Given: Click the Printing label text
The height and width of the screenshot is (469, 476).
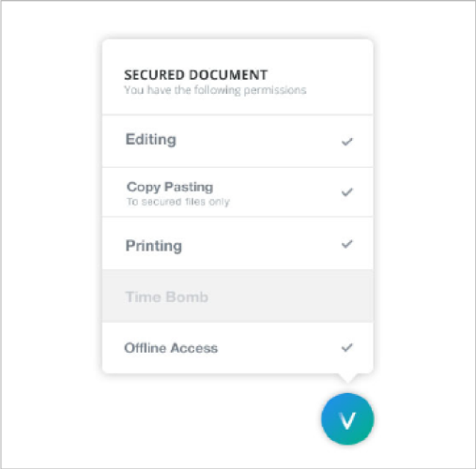Looking at the screenshot, I should (154, 246).
